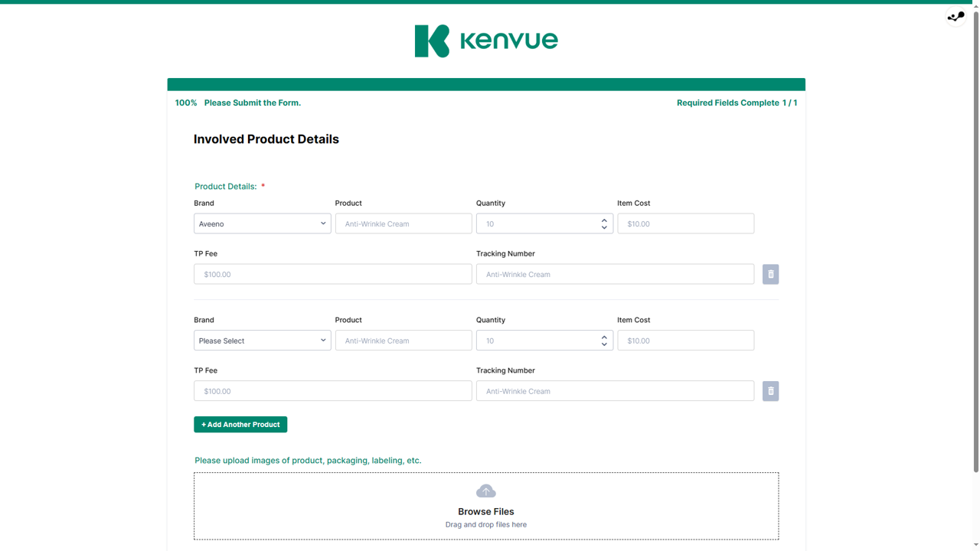980x551 pixels.
Task: Click the Kenvue logo
Action: [485, 41]
